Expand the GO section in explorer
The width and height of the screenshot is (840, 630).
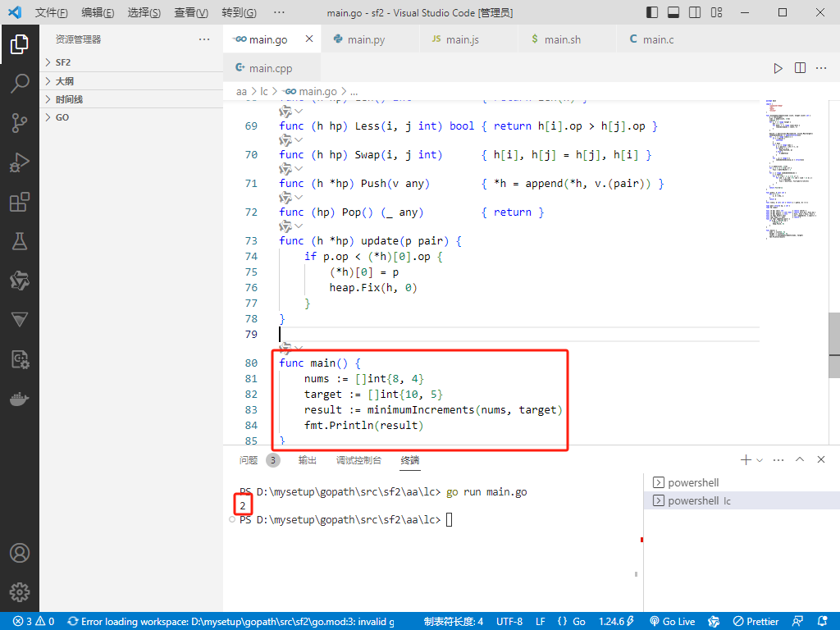[132, 117]
